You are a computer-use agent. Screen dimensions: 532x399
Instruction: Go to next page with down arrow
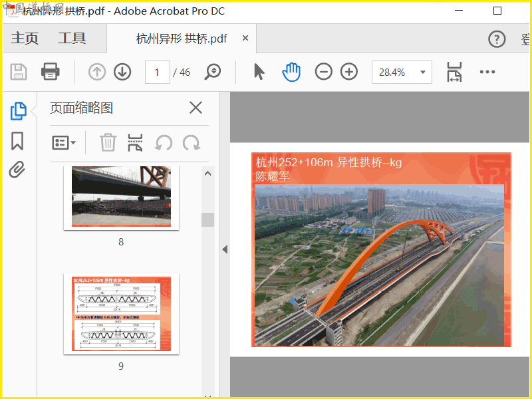click(x=122, y=72)
